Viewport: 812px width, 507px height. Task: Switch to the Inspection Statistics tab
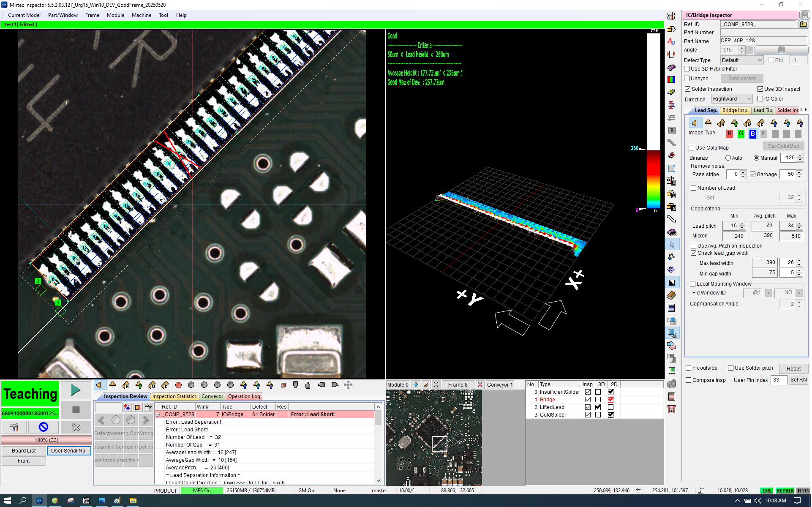coord(174,396)
